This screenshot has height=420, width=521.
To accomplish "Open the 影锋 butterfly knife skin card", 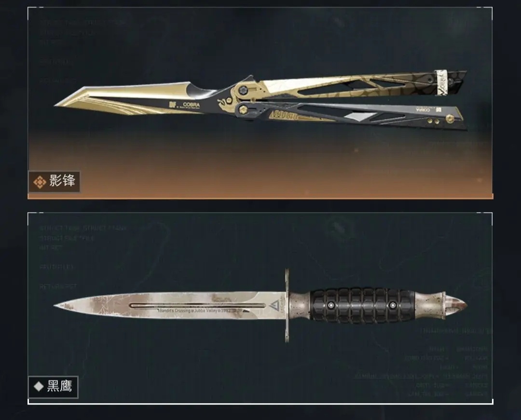I will click(x=260, y=103).
